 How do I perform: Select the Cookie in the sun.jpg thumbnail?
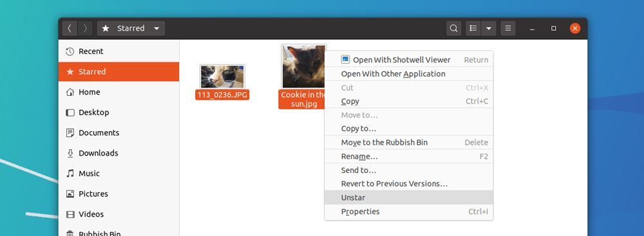(303, 66)
